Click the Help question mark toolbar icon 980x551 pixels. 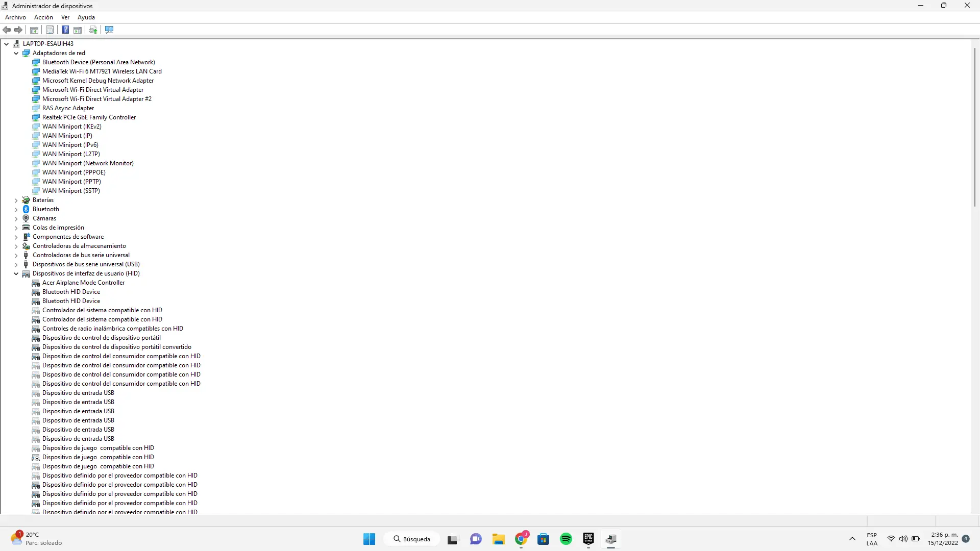[65, 30]
